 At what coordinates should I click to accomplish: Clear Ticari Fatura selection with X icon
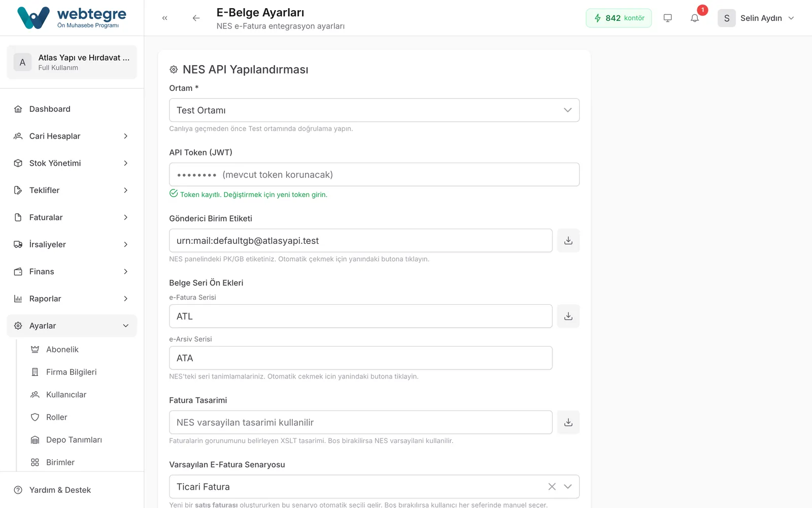(x=552, y=487)
